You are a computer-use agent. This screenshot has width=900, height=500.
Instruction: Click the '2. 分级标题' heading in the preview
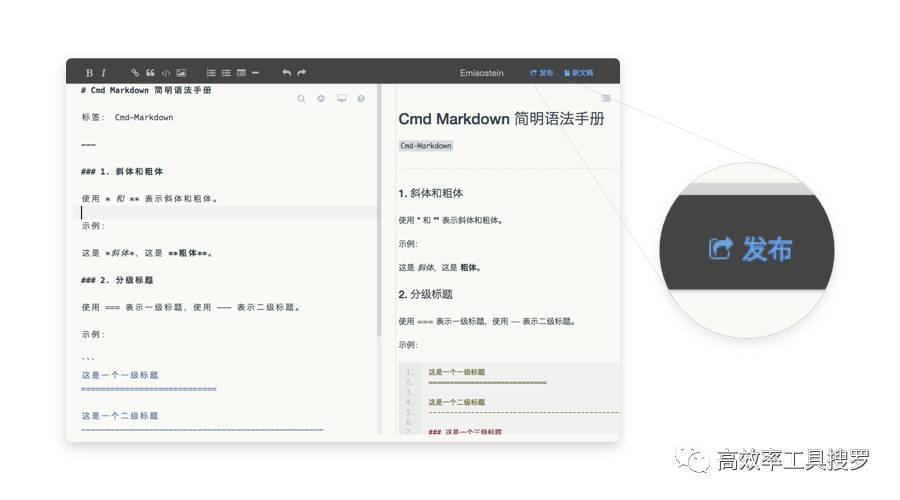click(425, 294)
